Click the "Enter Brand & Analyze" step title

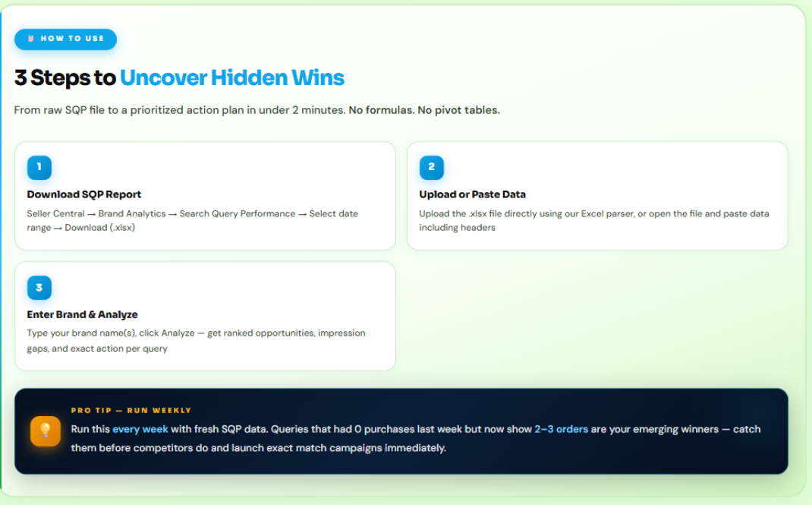pos(83,315)
